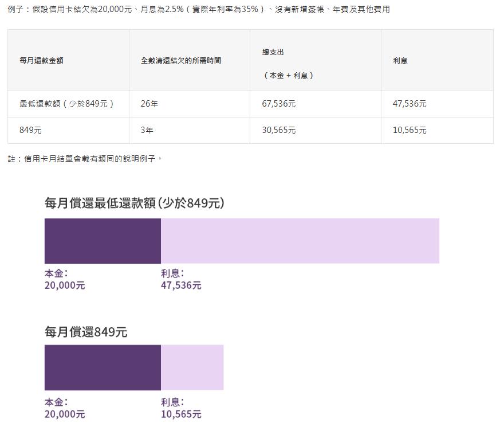Screen dimensions: 504x427
Task: Select the 每月還款金額 column header
Action: [x=68, y=60]
